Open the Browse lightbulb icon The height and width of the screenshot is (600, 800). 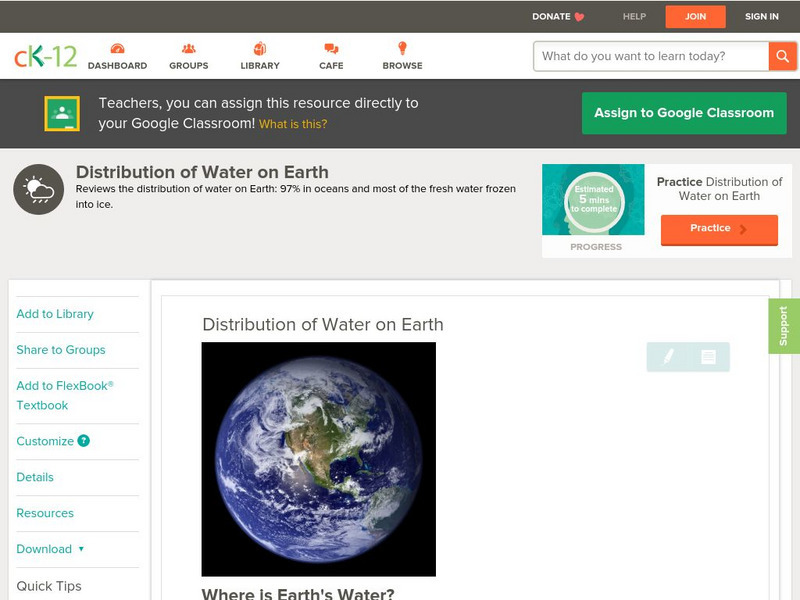point(403,48)
